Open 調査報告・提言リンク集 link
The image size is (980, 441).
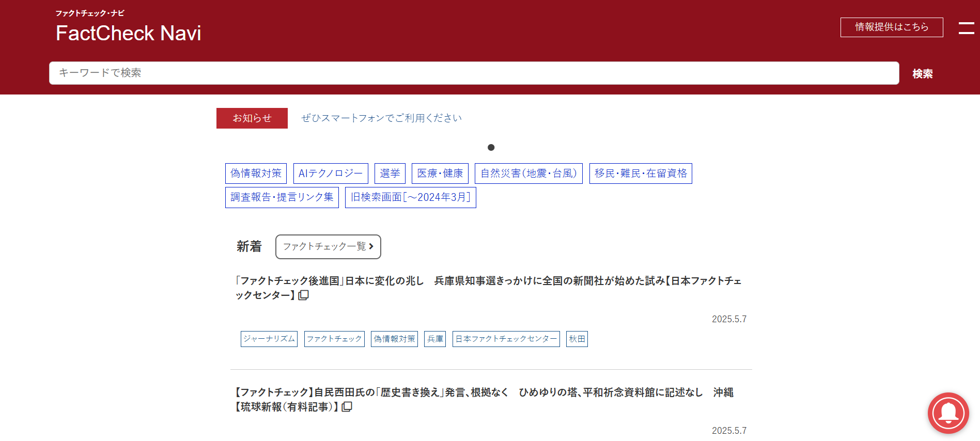(x=282, y=198)
